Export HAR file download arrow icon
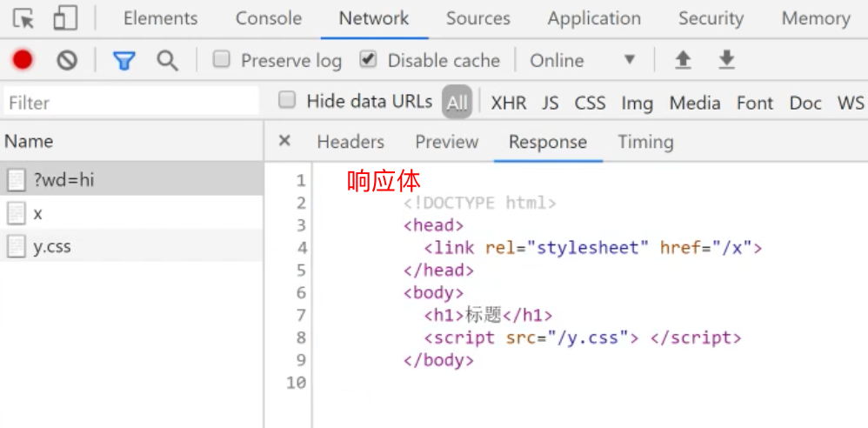868x428 pixels. click(726, 60)
